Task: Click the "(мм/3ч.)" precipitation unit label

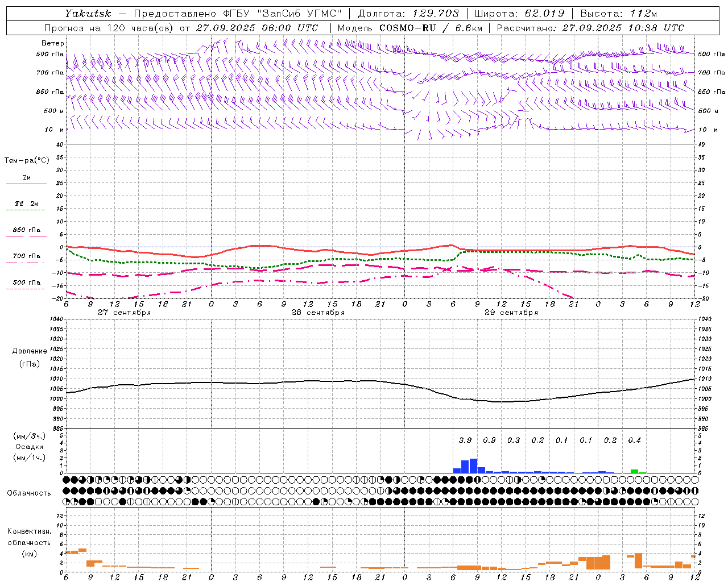Action: coord(29,436)
